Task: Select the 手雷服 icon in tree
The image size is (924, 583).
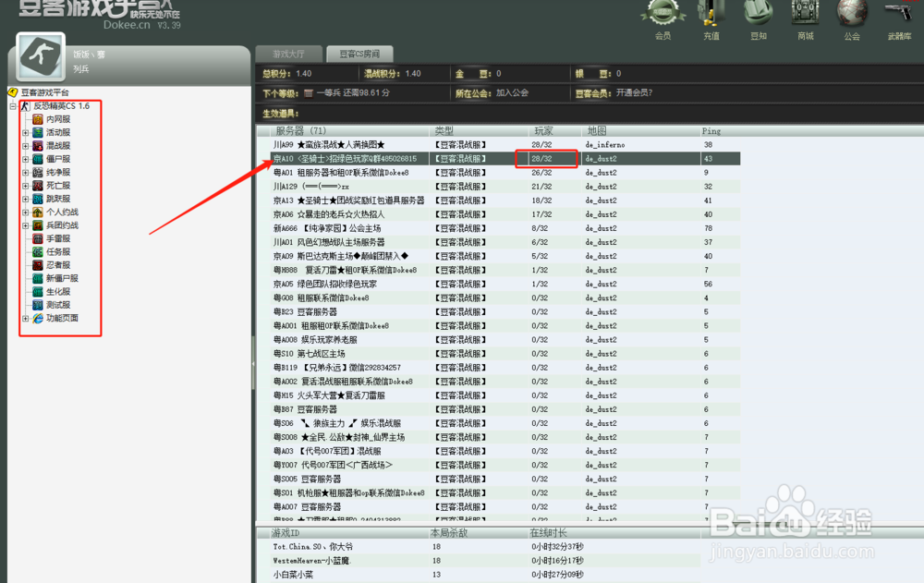Action: pos(38,238)
